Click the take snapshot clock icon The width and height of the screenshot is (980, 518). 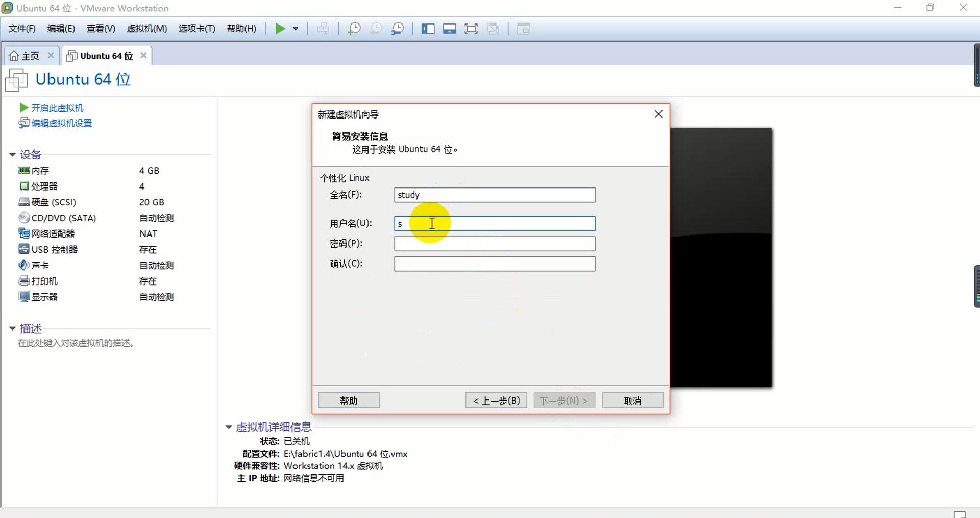[x=354, y=29]
